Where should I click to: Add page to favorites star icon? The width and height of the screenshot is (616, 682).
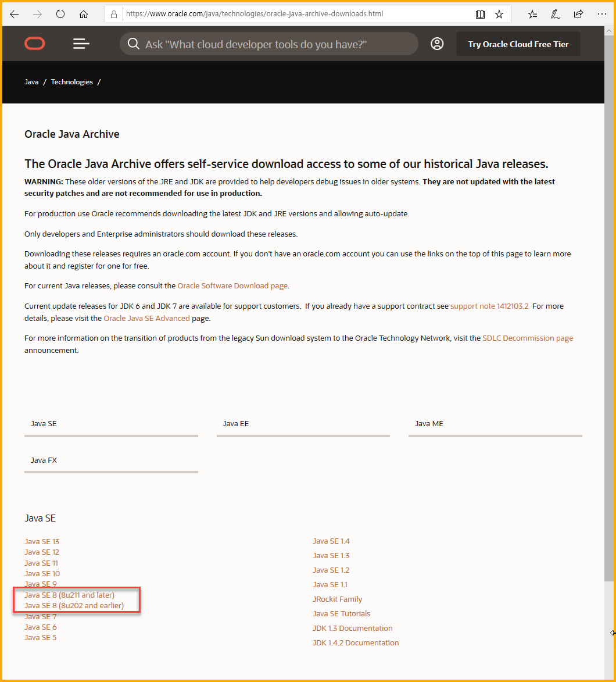499,15
